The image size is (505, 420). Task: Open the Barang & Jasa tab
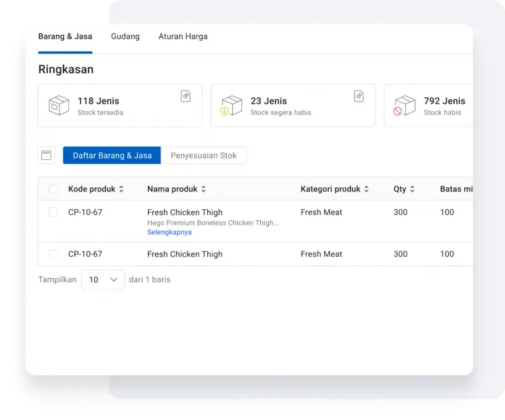tap(65, 36)
